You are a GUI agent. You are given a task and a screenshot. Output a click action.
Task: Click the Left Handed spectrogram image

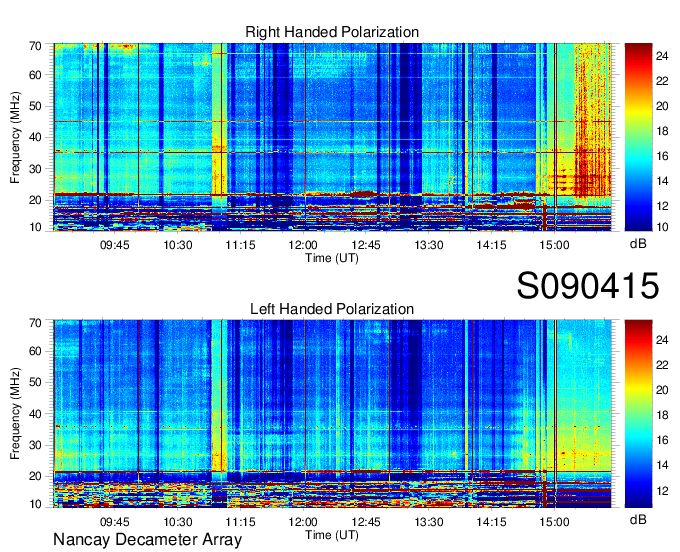(332, 414)
